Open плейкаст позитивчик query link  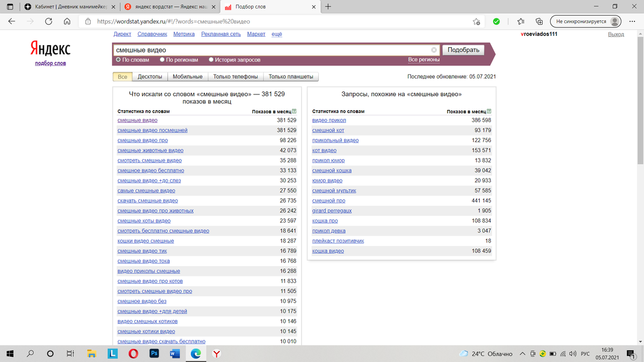(x=338, y=241)
